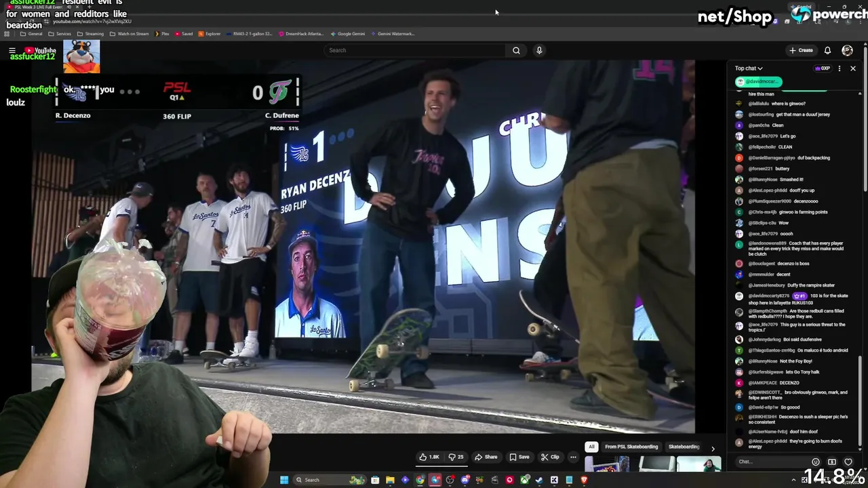Open the Watch on Stream bookmarks folder
The image size is (868, 488).
click(x=129, y=34)
